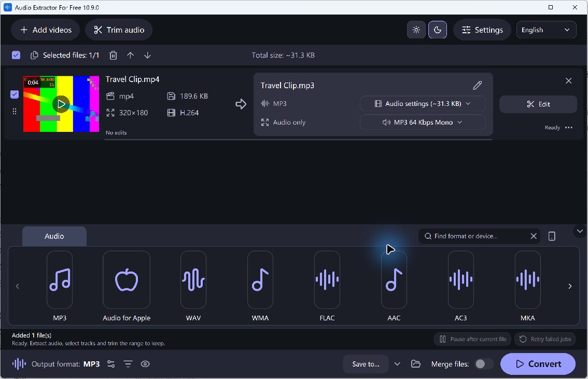
Task: Uncheck the Travel Clip.mp4 file checkbox
Action: [15, 94]
